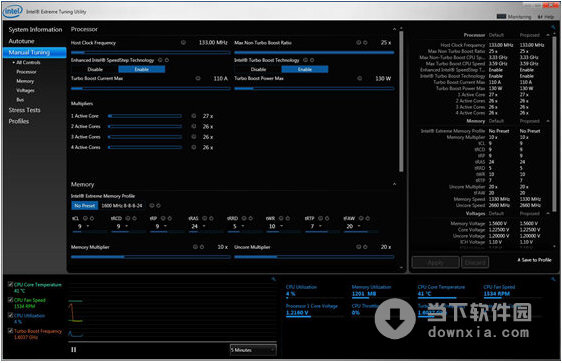Viewport: 562px width, 363px height.
Task: Open the tRTP value dropdown
Action: coord(320,226)
